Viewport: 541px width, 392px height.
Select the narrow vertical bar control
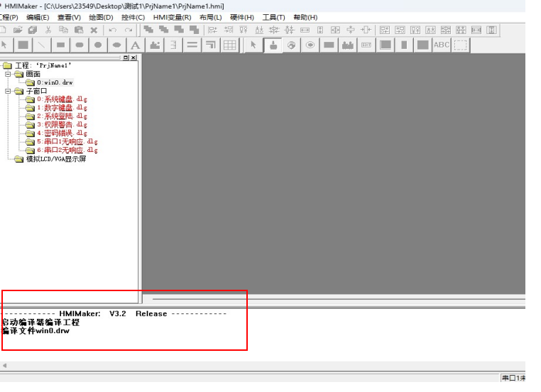404,45
